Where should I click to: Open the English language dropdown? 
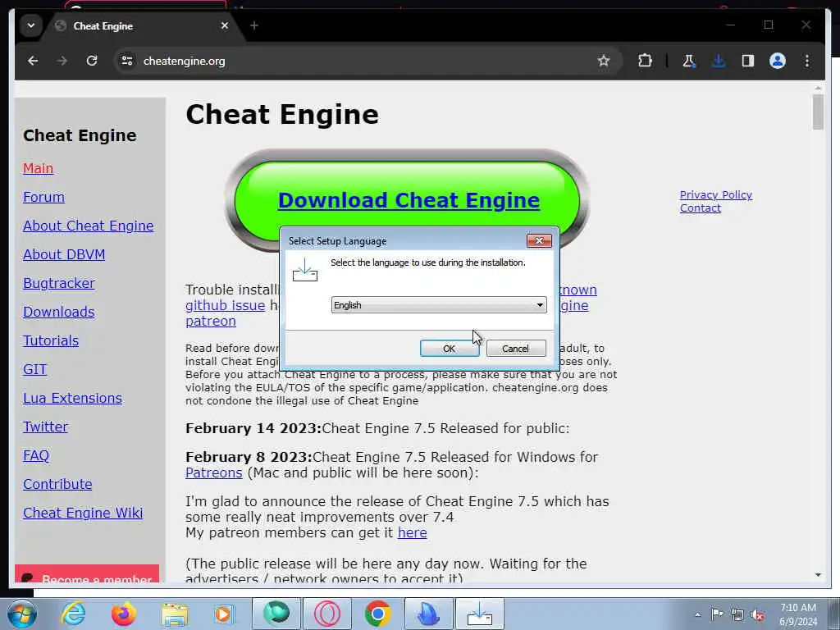pyautogui.click(x=439, y=305)
